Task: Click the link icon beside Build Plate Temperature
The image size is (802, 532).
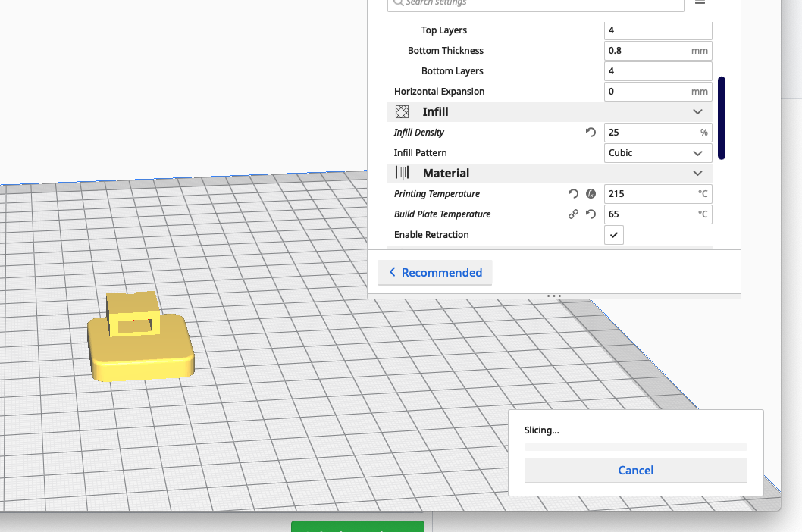Action: coord(573,214)
